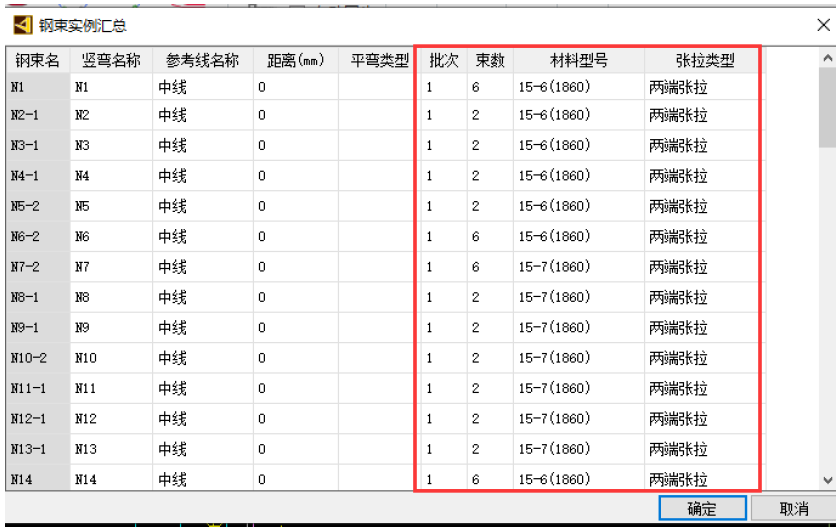Click the scrollbar up arrow
The height and width of the screenshot is (528, 838).
828,58
